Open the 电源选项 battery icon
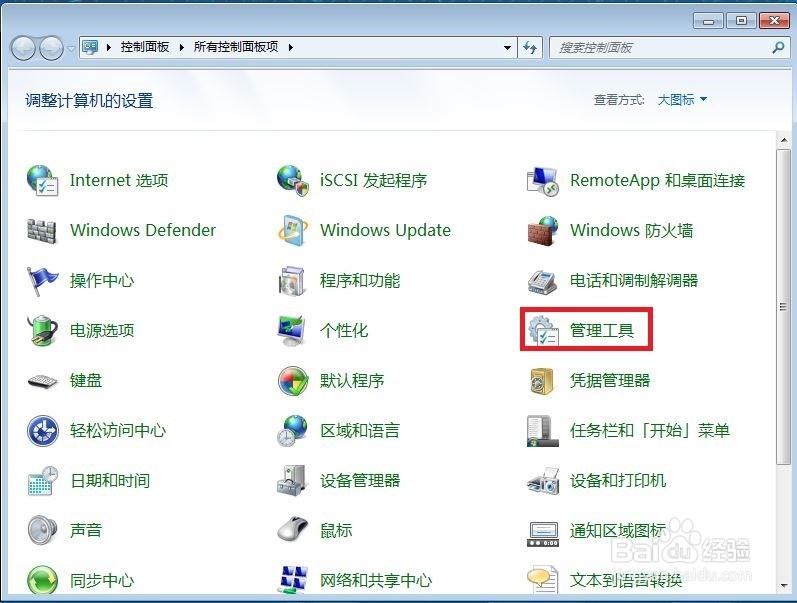Viewport: 797px width, 603px height. (42, 330)
